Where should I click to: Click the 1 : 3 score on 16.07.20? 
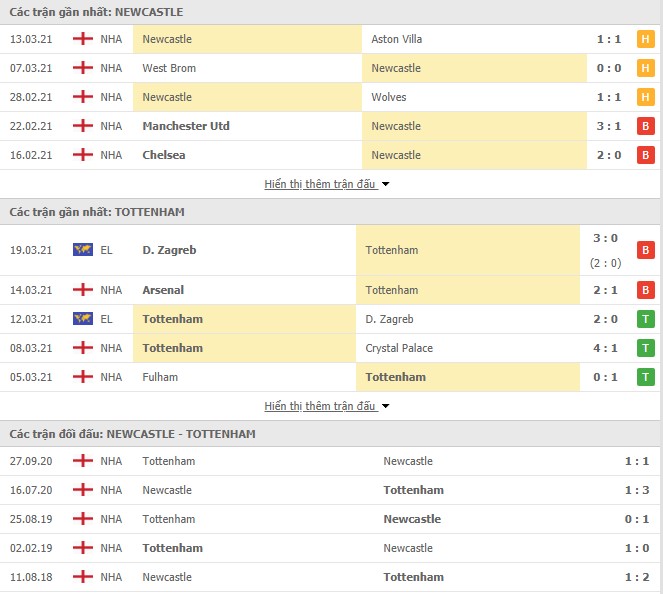(x=637, y=490)
